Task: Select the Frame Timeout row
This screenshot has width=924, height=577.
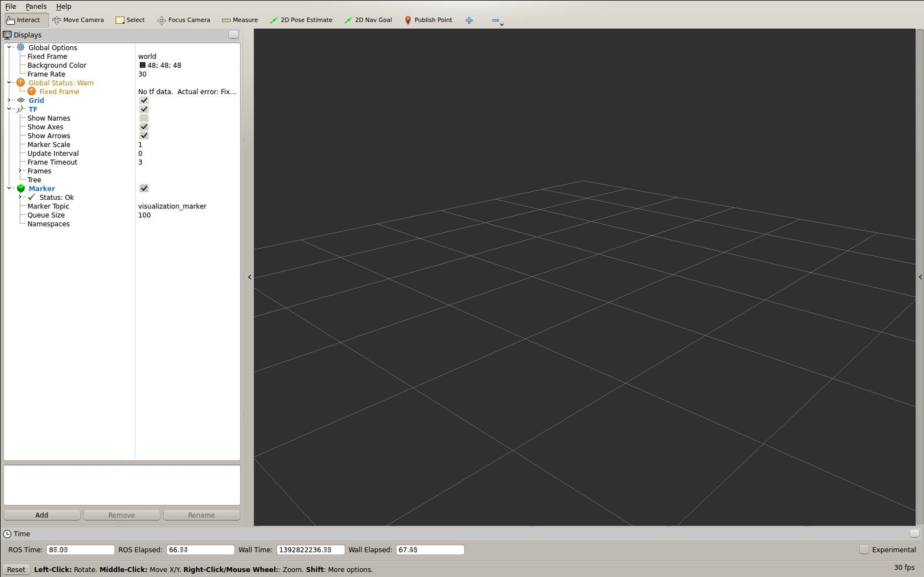Action: click(x=122, y=162)
